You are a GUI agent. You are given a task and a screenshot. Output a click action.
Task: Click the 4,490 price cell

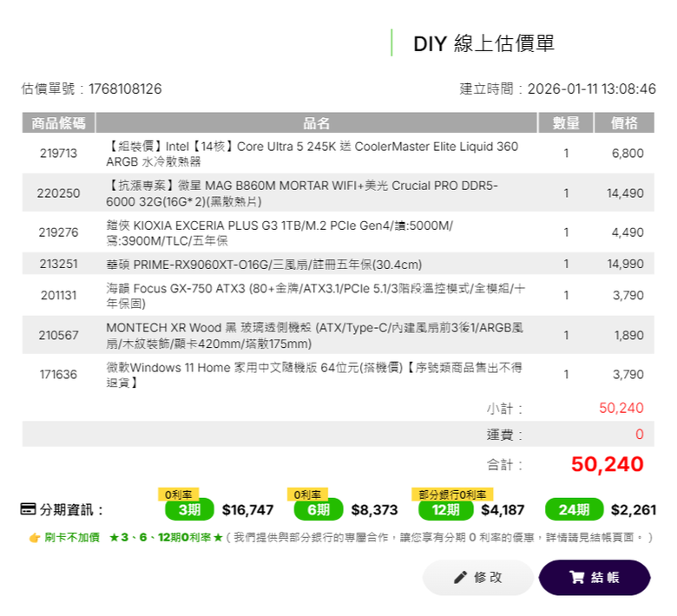628,233
